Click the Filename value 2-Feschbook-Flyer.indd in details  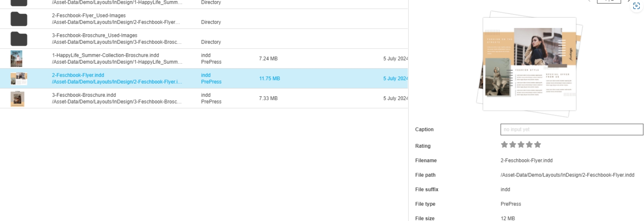pos(526,161)
